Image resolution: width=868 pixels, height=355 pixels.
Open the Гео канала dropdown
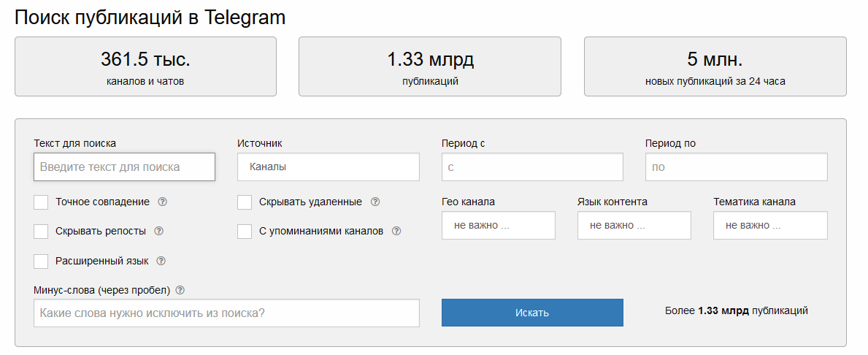[498, 226]
